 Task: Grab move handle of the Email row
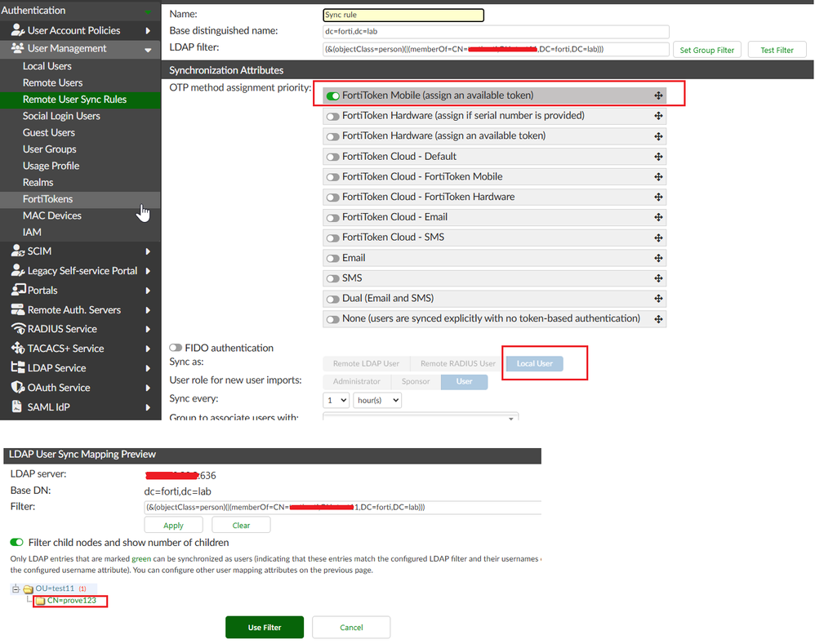coord(658,258)
